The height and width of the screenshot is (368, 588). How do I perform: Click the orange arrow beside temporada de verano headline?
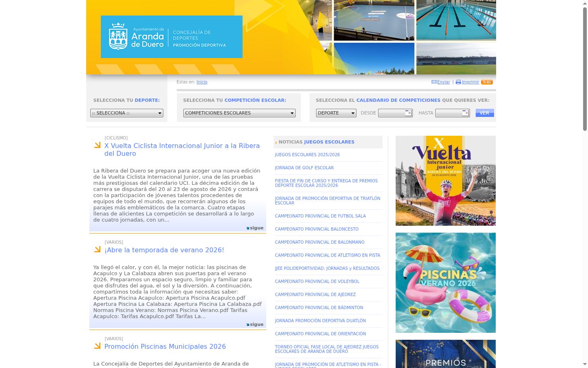97,249
